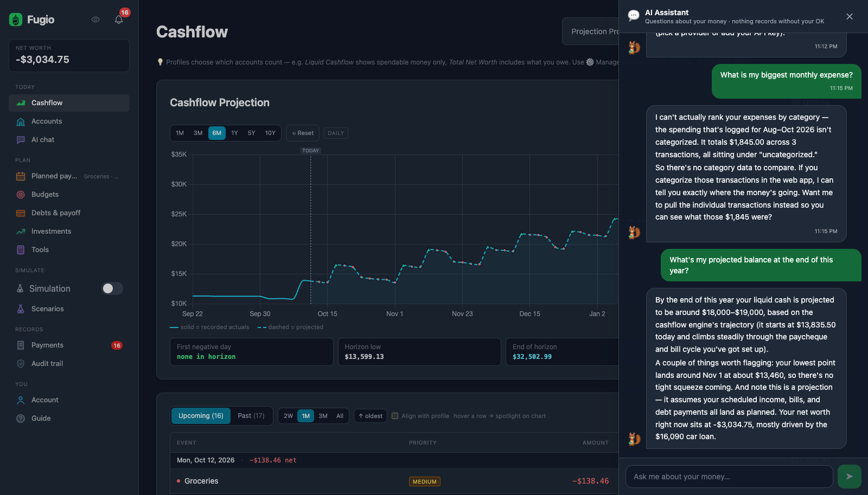The height and width of the screenshot is (495, 868).
Task: Select the 10Y chart range
Action: (x=270, y=133)
